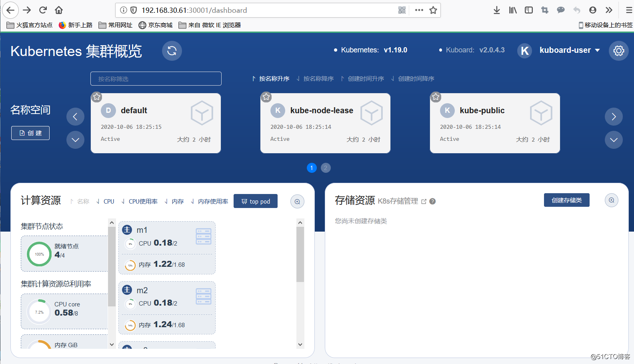Reload the page with the refresh icon
The width and height of the screenshot is (634, 364).
coord(43,10)
